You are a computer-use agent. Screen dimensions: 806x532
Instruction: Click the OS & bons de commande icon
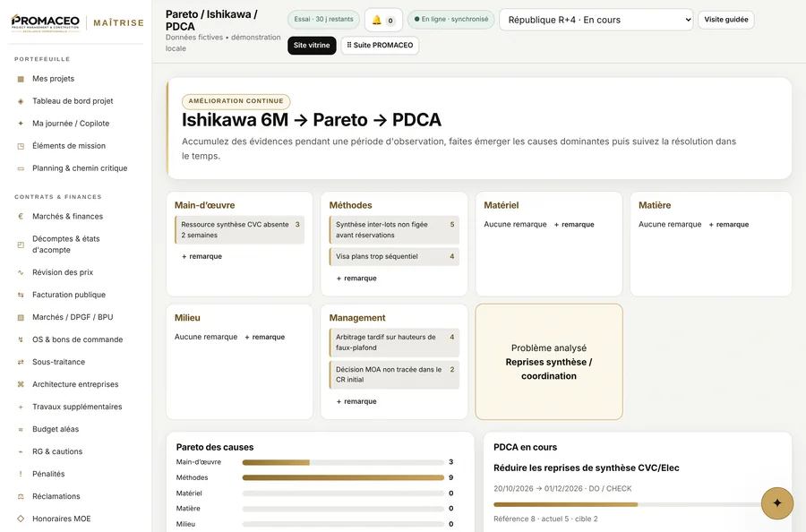21,339
